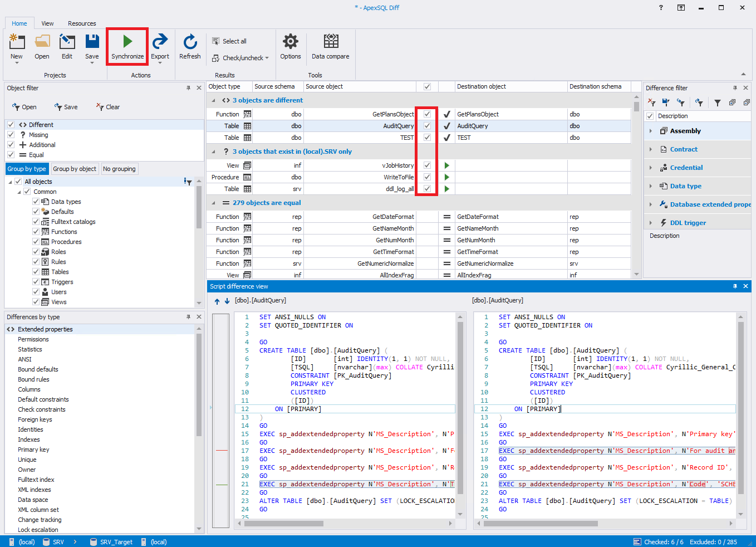756x547 pixels.
Task: Select Group by type option
Action: point(27,169)
